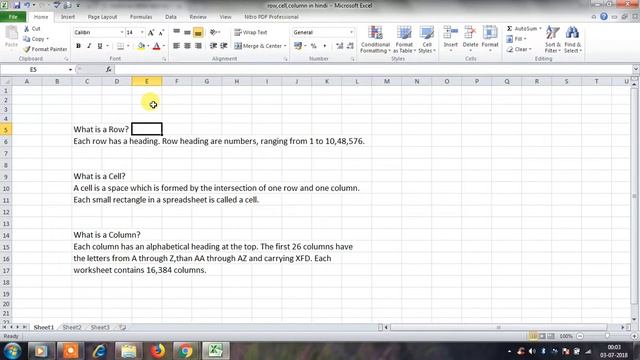The width and height of the screenshot is (640, 360).
Task: Toggle Underline formatting
Action: click(x=100, y=46)
